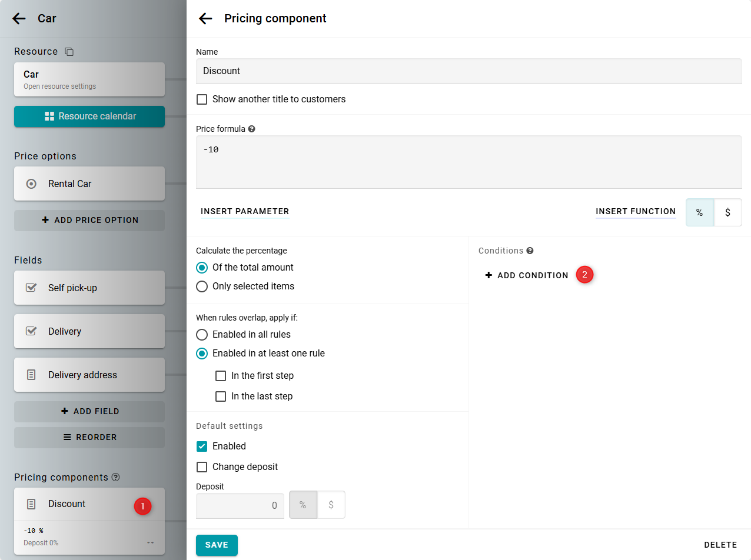Click the Conditions help icon
751x560 pixels.
[530, 251]
